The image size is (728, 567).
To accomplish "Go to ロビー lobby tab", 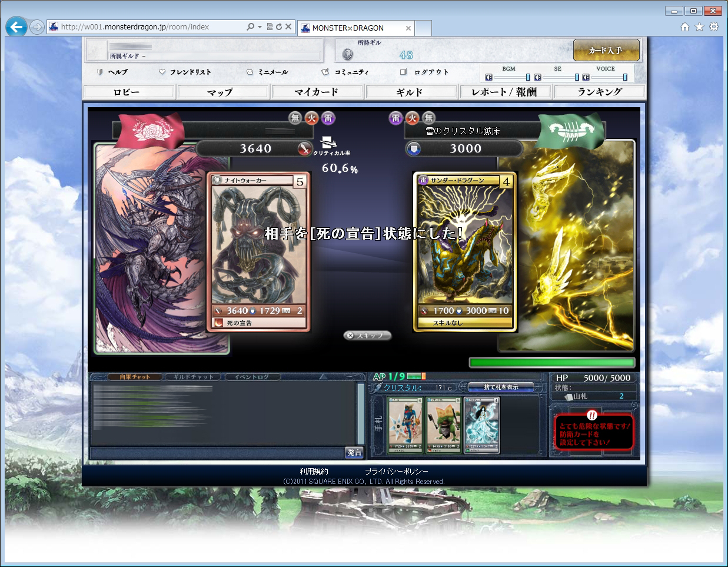I will tap(129, 92).
